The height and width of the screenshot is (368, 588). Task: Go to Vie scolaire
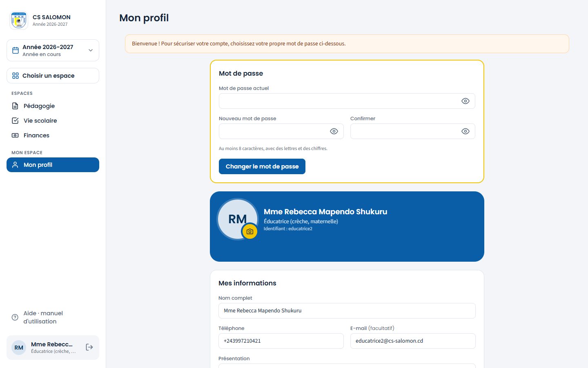pyautogui.click(x=53, y=121)
